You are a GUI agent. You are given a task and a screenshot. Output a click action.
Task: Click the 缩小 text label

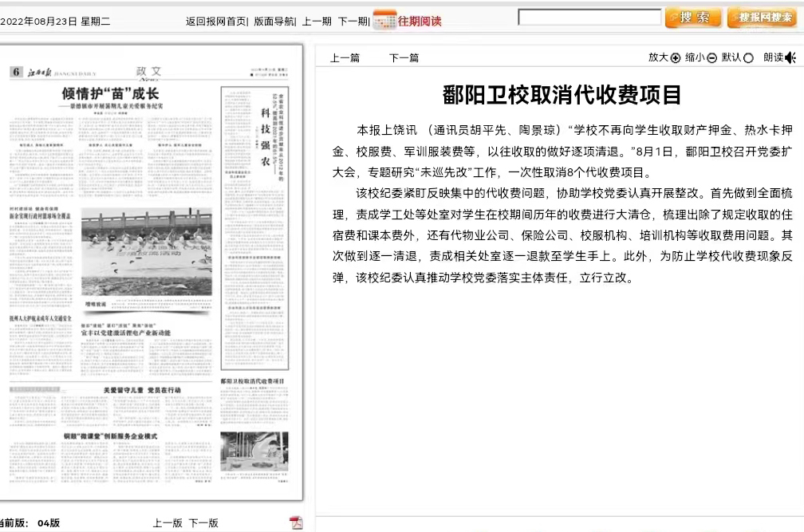coord(695,57)
